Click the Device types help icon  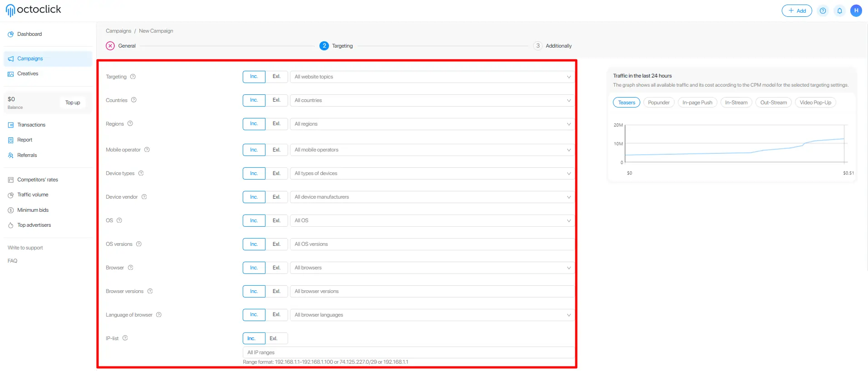(141, 173)
